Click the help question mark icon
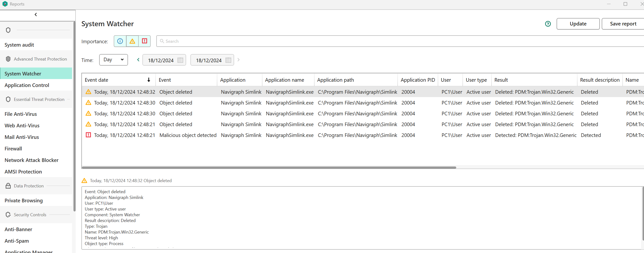This screenshot has width=644, height=253. pos(548,24)
